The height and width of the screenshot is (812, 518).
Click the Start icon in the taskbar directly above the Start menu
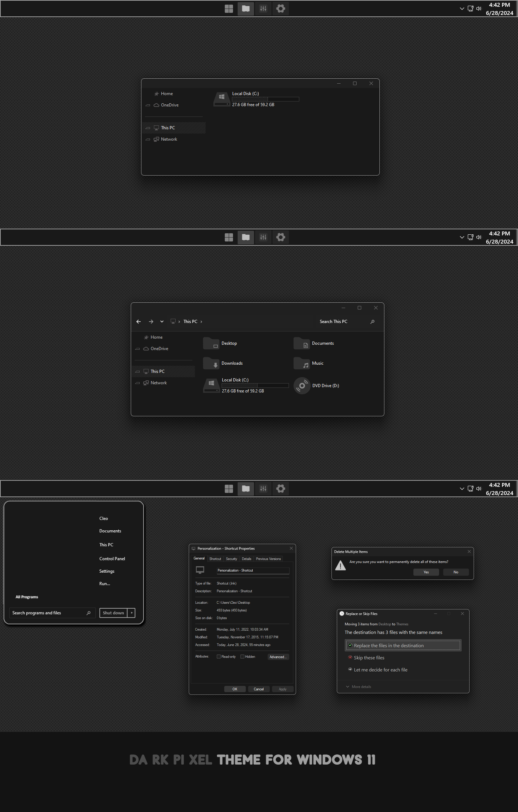click(229, 489)
